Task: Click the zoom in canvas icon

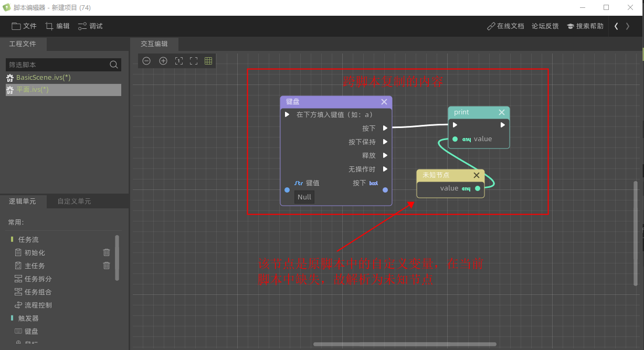Action: (163, 61)
